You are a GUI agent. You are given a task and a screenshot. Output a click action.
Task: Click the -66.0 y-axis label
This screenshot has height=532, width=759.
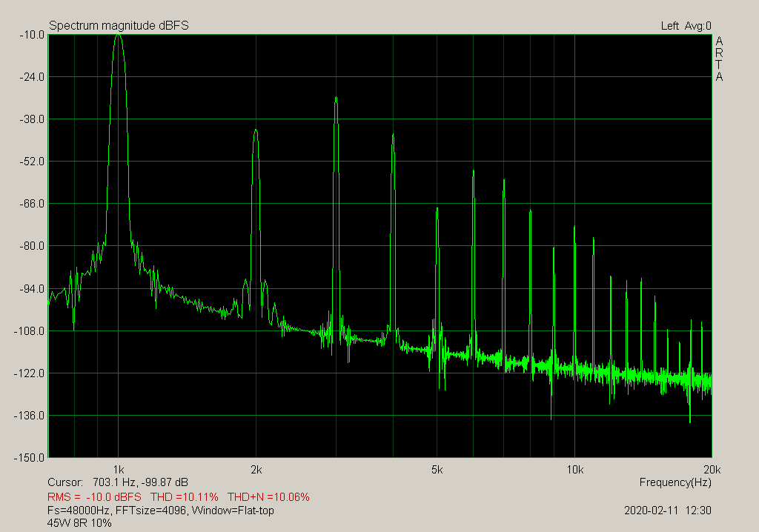pyautogui.click(x=32, y=204)
